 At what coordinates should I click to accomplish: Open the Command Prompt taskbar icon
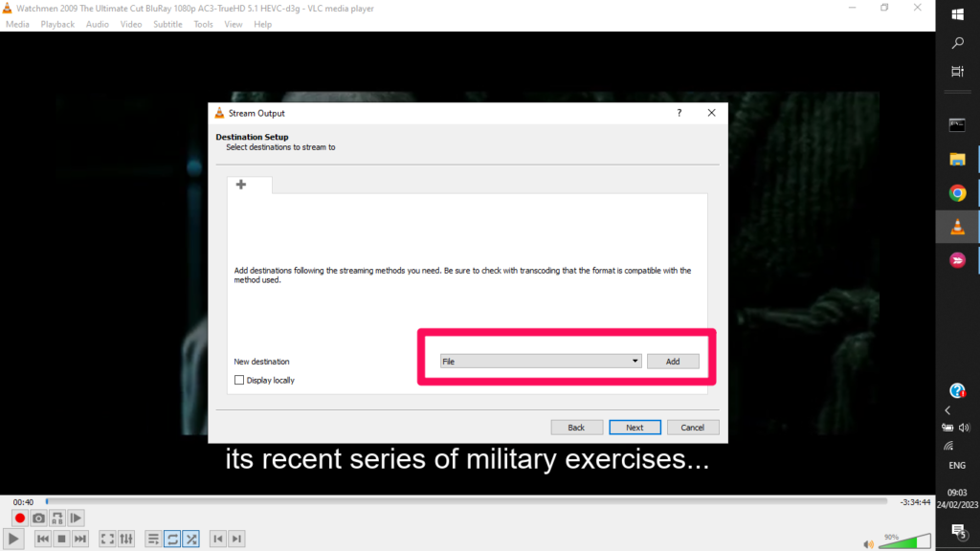(x=957, y=125)
